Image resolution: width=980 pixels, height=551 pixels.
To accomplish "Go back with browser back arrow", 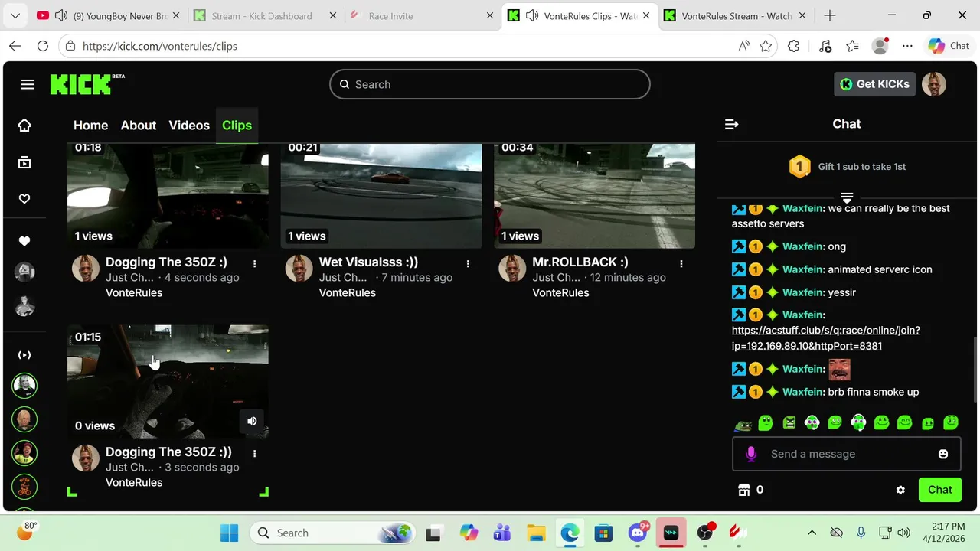I will 15,46.
